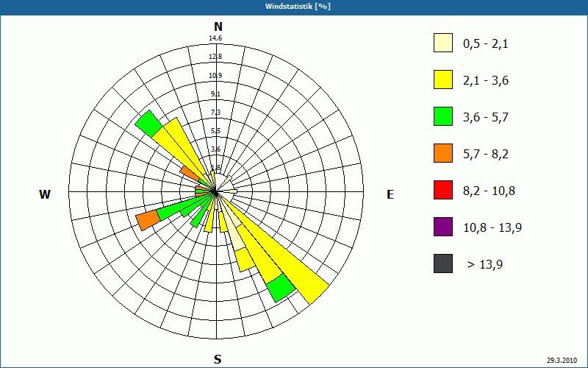Click the 9,1 radial scale value
This screenshot has width=588, height=368.
(215, 94)
